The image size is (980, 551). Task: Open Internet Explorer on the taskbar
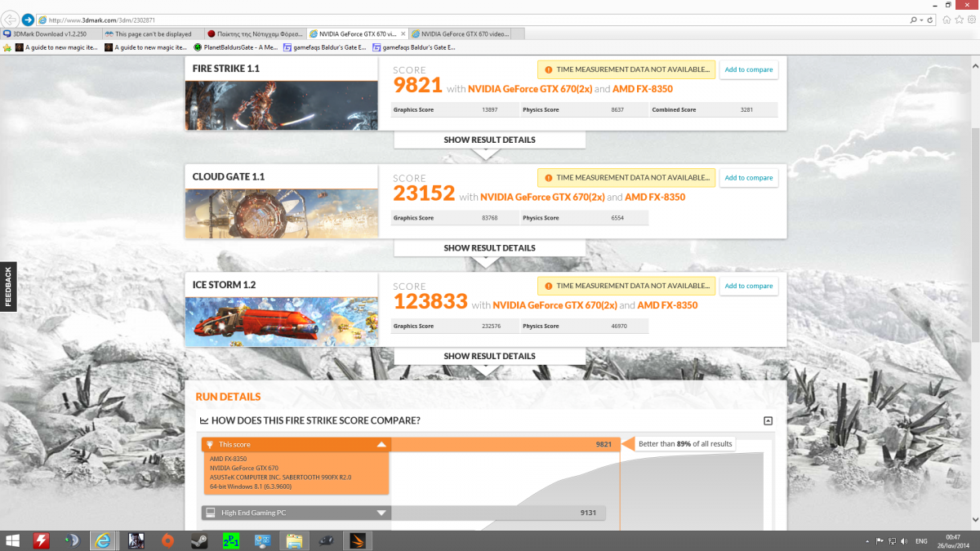[x=103, y=540]
